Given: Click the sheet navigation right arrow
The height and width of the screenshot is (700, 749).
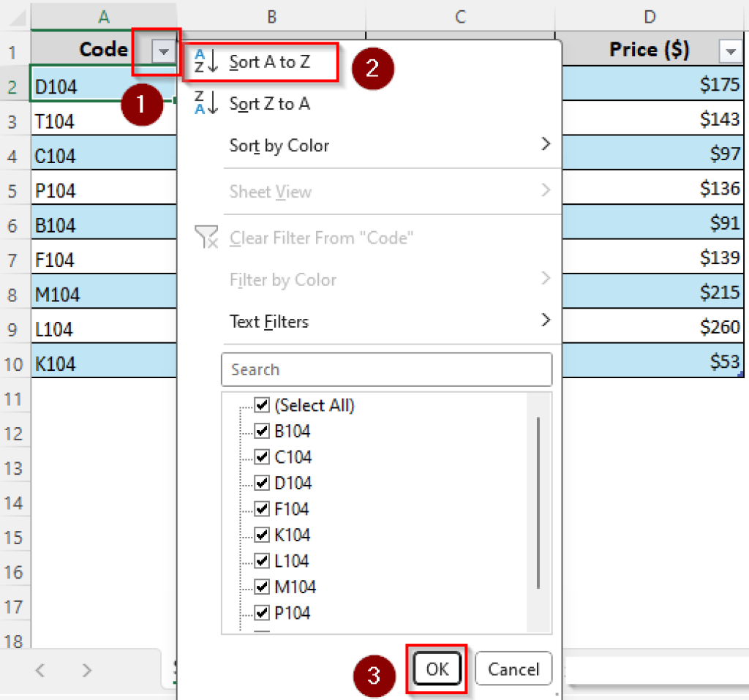Looking at the screenshot, I should pos(86,670).
